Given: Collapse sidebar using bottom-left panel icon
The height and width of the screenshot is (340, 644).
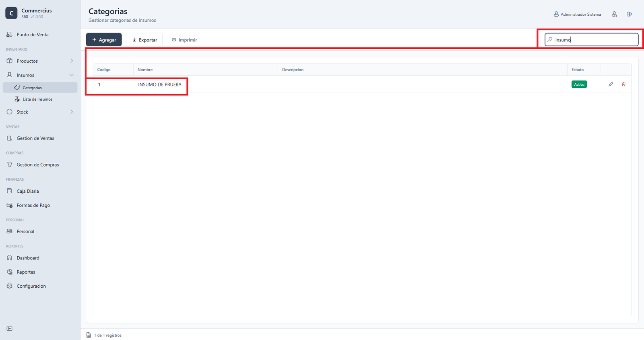Looking at the screenshot, I should 10,328.
